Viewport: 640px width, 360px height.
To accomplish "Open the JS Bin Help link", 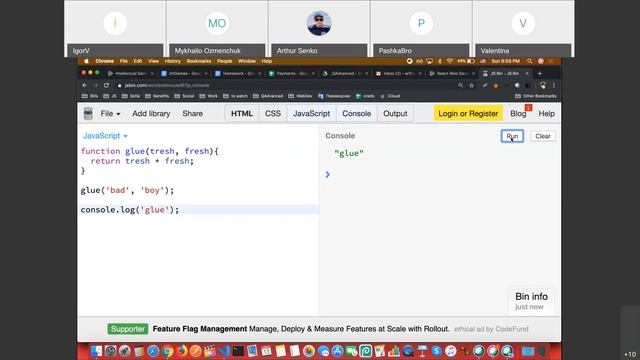I will (x=546, y=113).
